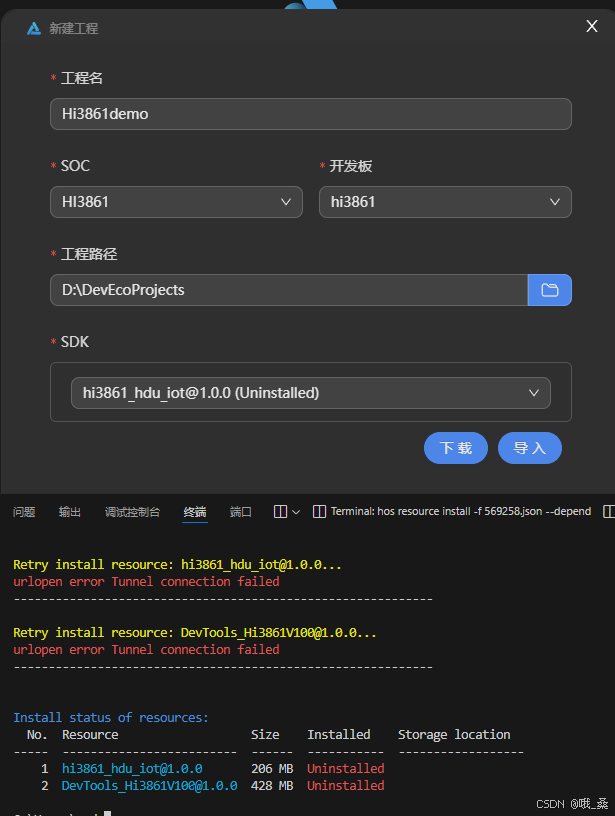The width and height of the screenshot is (615, 816).
Task: Click 'Retry install resource: DevTools_Hi3861V100' line
Action: [x=195, y=633]
